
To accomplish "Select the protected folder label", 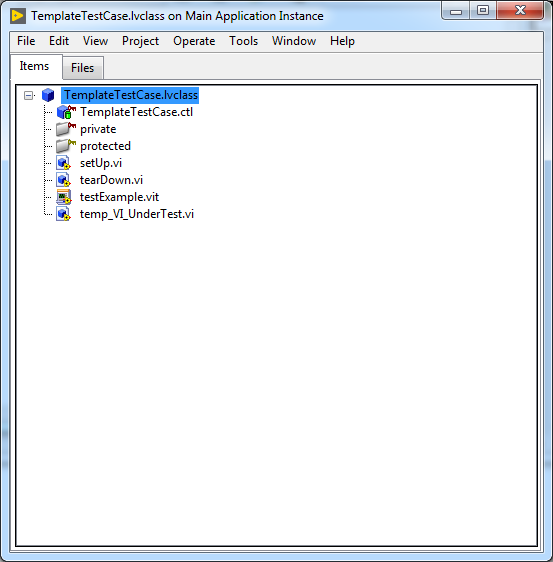I will click(105, 146).
